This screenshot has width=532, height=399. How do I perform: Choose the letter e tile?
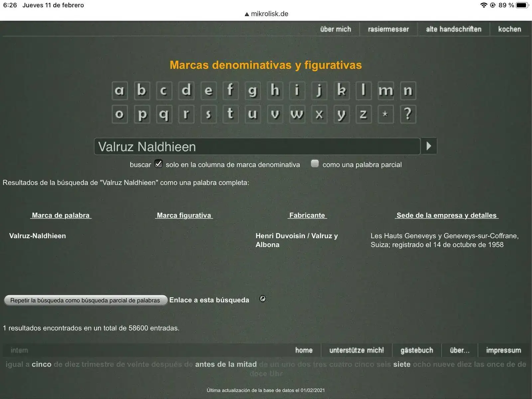point(208,90)
